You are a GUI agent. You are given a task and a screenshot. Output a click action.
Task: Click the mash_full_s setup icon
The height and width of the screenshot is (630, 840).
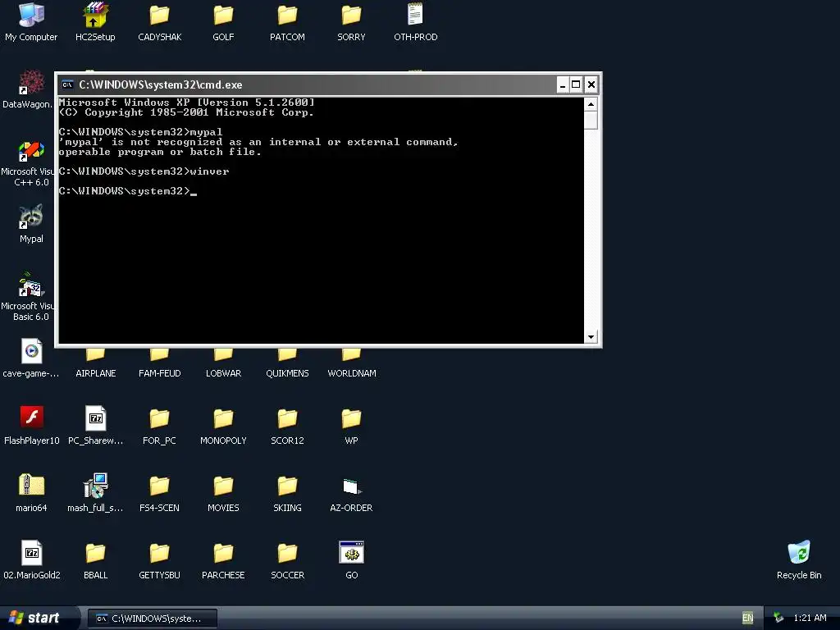point(95,486)
